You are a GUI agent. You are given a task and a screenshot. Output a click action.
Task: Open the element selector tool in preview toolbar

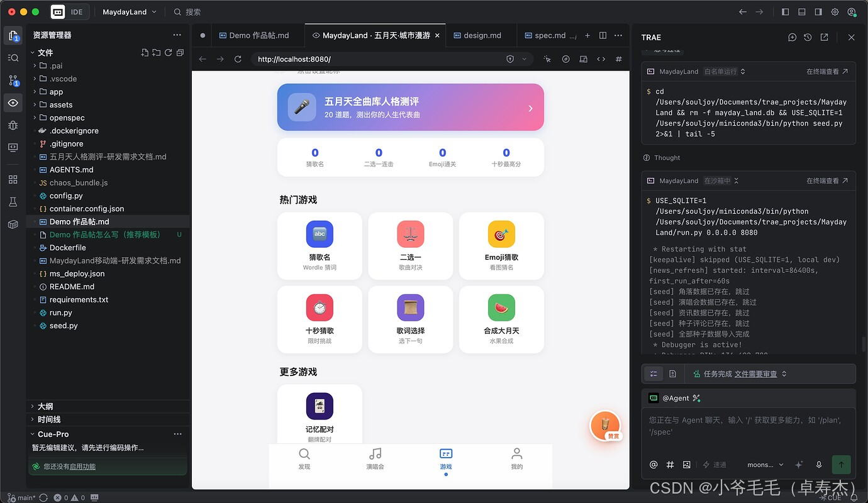point(547,59)
